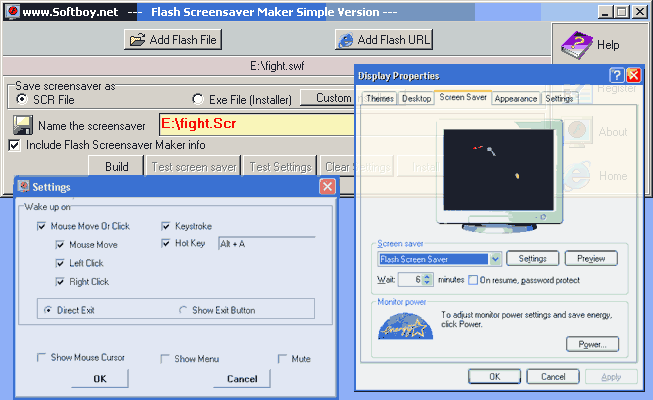Close the Settings dialog
This screenshot has width=653, height=400.
[x=326, y=187]
